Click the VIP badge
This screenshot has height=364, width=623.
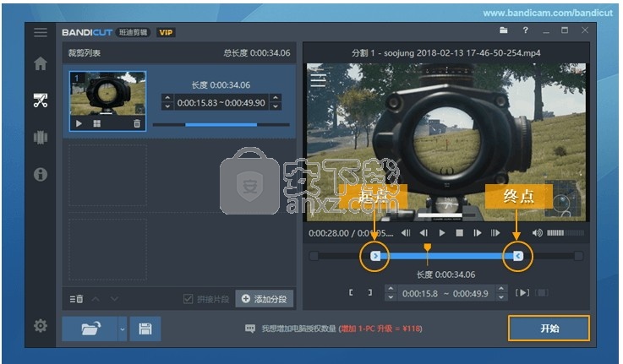tap(166, 33)
